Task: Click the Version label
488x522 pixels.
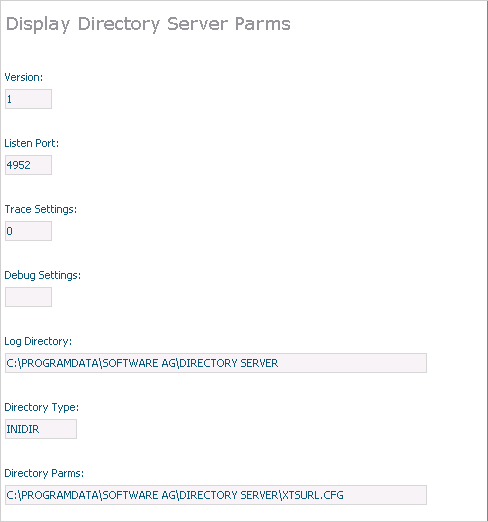Action: (x=24, y=77)
